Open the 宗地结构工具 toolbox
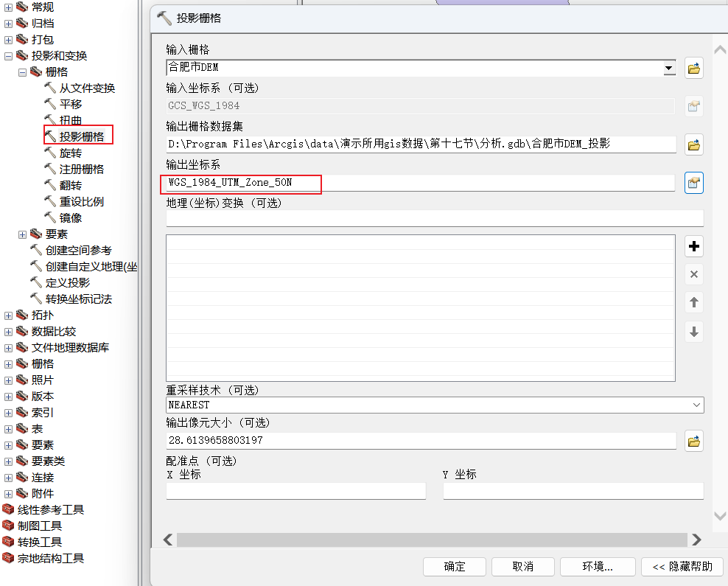The image size is (728, 586). pyautogui.click(x=51, y=559)
